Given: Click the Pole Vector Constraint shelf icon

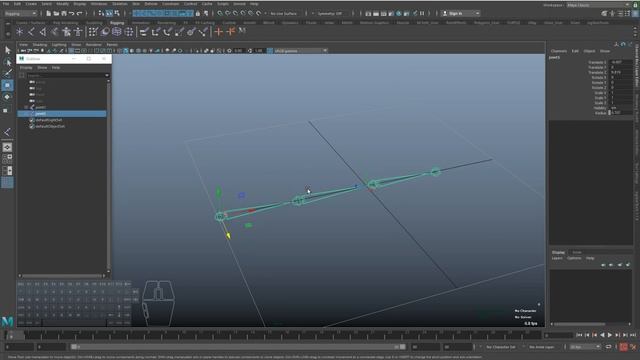Looking at the screenshot, I should [x=203, y=32].
